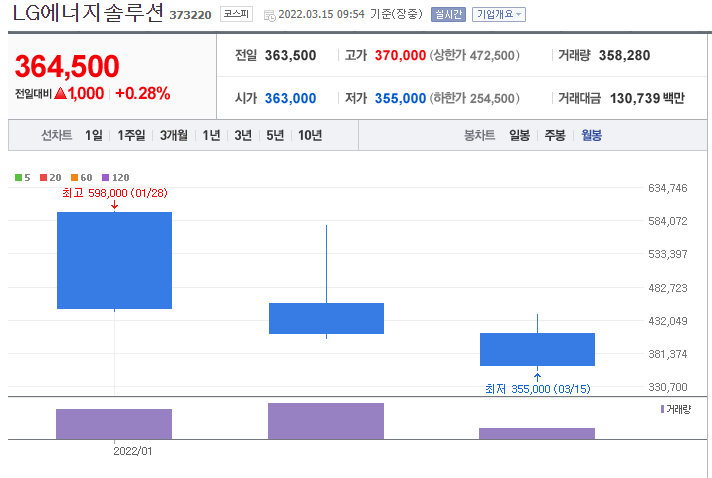Click the 시가 value 363,000
This screenshot has width=712, height=478.
[x=291, y=98]
